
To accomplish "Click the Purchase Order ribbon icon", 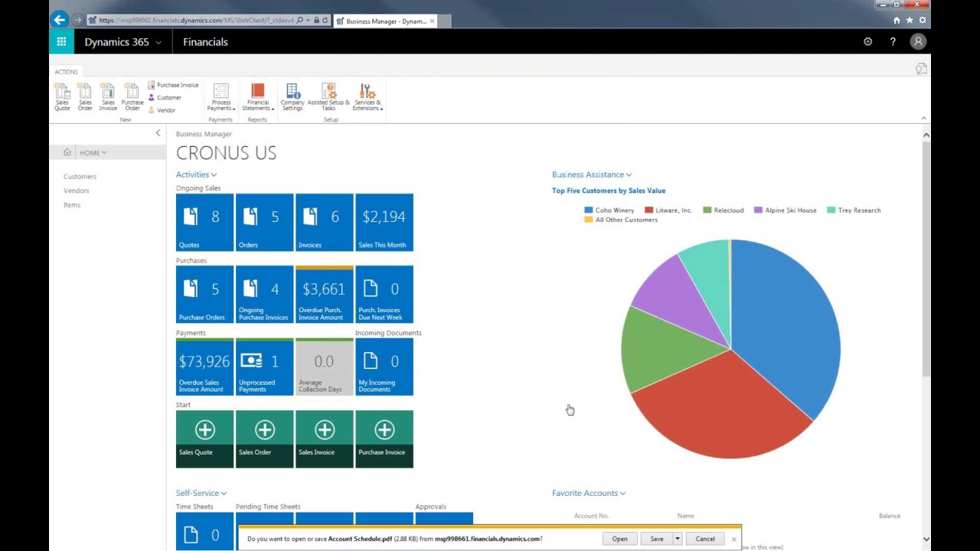I will tap(132, 97).
